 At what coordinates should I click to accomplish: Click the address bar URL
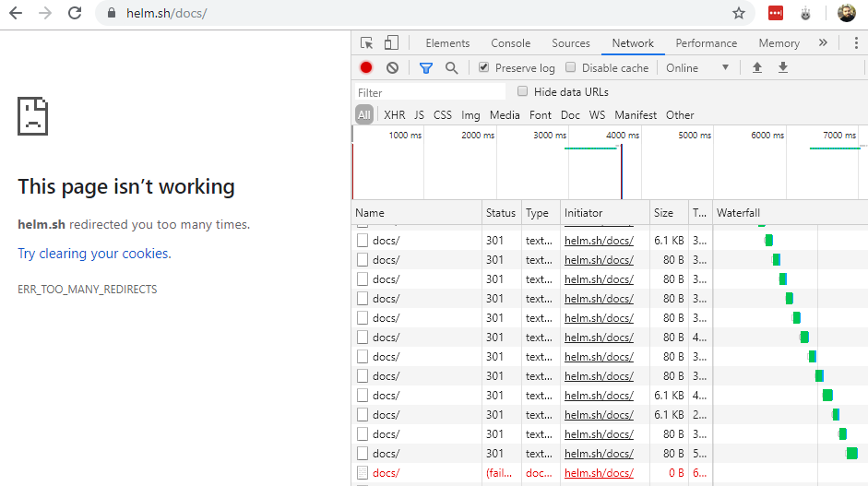click(x=167, y=13)
